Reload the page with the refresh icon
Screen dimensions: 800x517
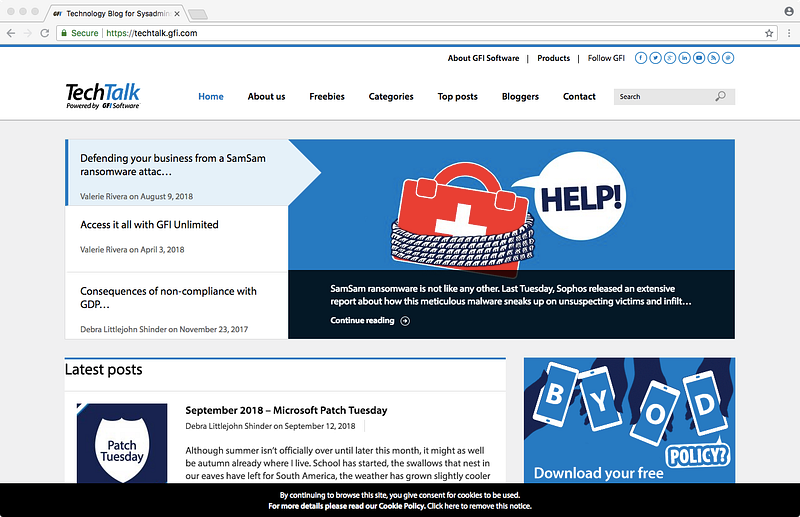click(x=44, y=33)
